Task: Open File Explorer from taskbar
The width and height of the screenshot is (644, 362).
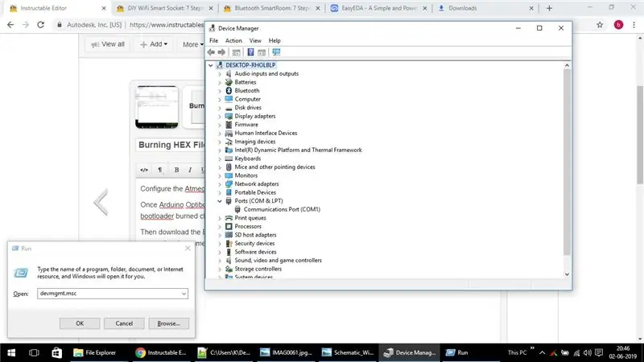Action: click(x=95, y=352)
